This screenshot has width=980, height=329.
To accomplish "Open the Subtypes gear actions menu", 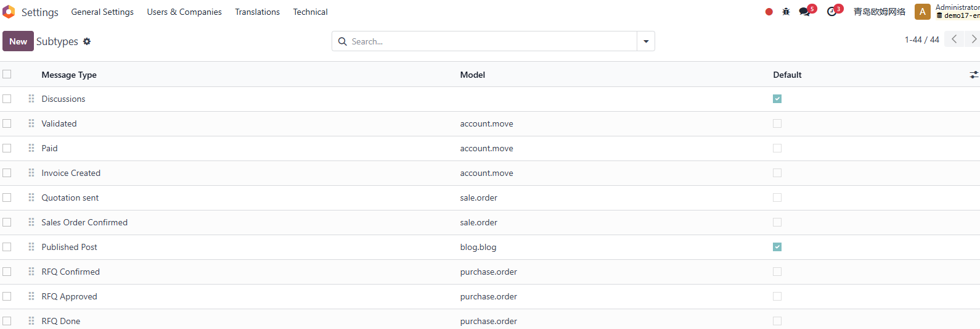I will tap(87, 41).
